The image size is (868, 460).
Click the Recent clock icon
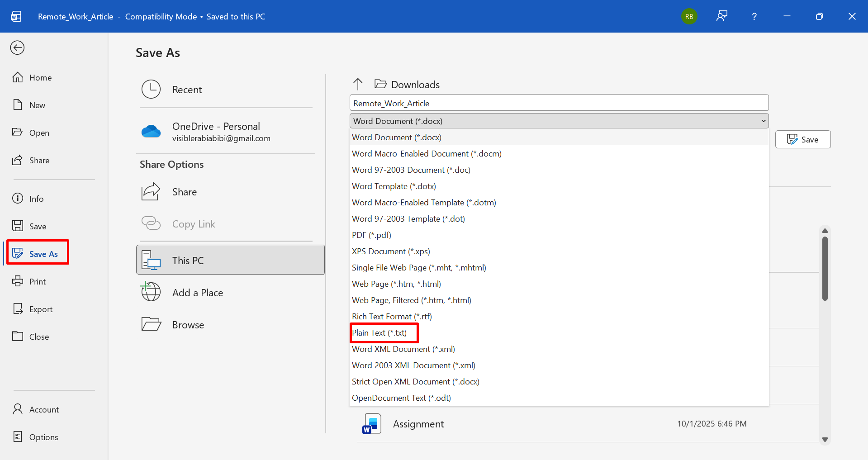click(x=151, y=89)
